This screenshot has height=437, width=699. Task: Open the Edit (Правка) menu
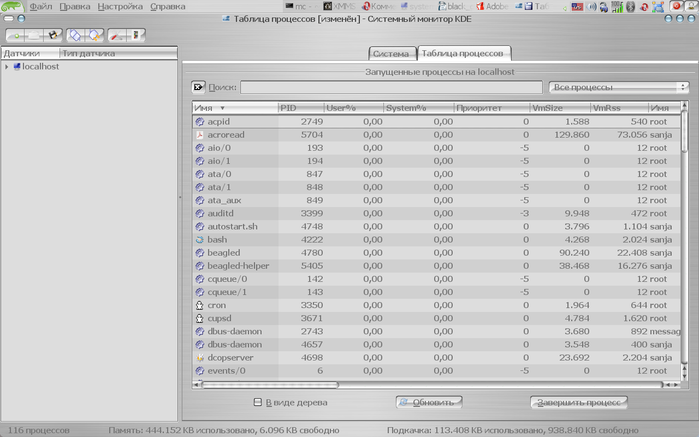[x=75, y=7]
